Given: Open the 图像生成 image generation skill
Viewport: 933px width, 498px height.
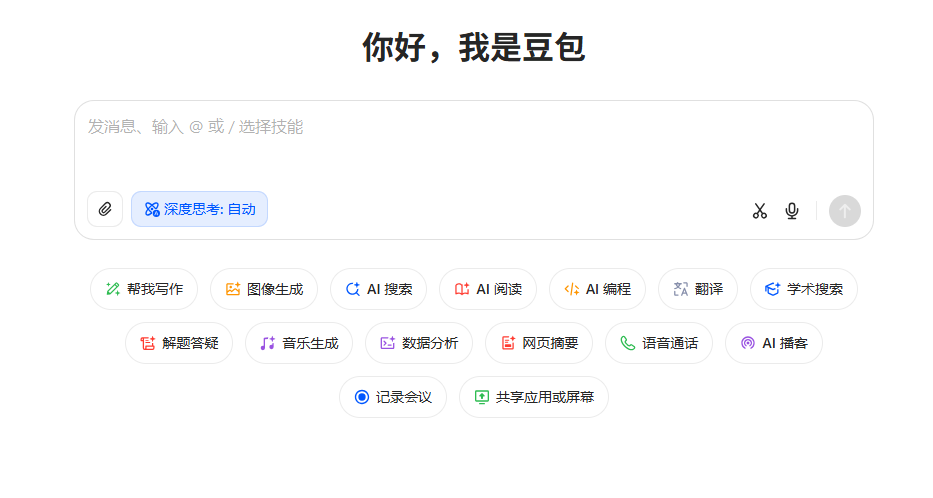Looking at the screenshot, I should [x=264, y=289].
